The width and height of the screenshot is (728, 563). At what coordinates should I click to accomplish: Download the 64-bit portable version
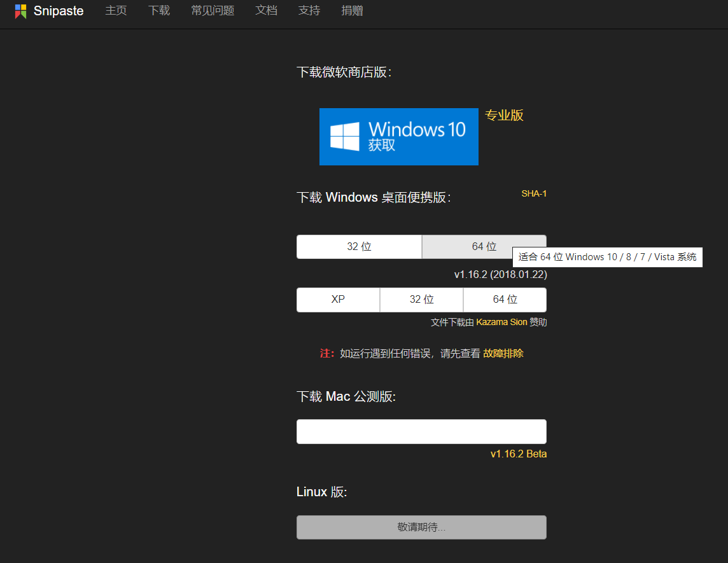point(484,246)
